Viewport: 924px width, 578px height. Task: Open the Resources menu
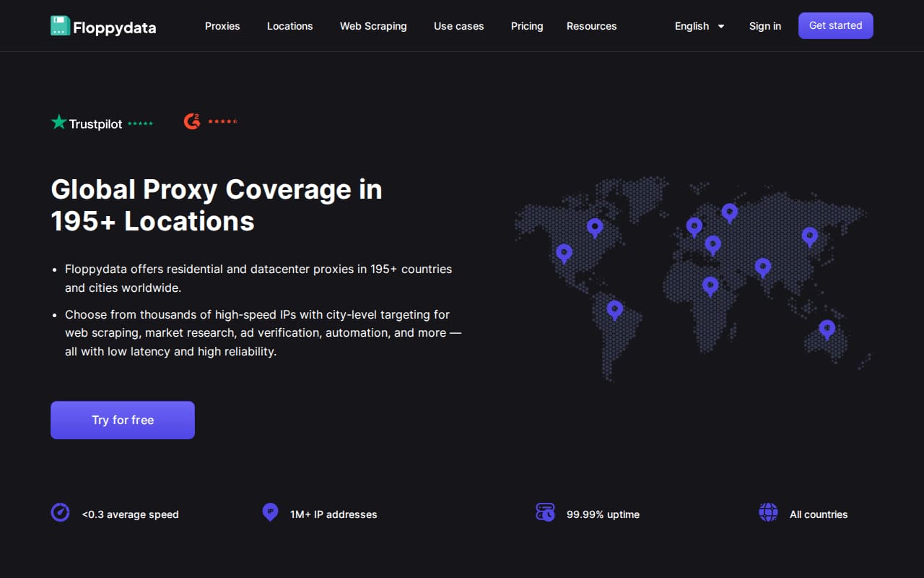[x=591, y=26]
